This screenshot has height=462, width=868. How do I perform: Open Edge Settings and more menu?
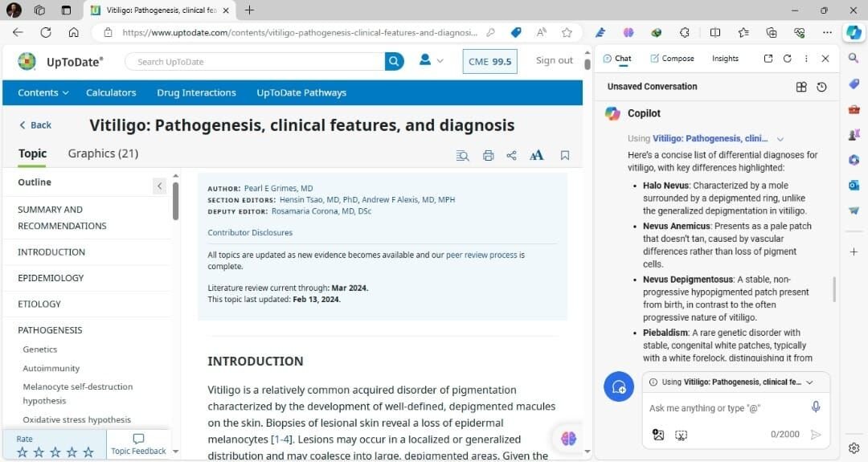827,33
